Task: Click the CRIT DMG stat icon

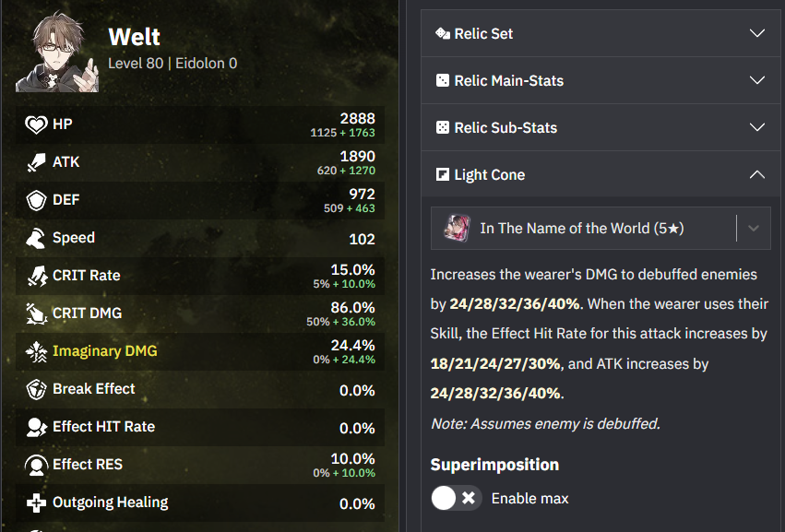Action: pos(36,313)
